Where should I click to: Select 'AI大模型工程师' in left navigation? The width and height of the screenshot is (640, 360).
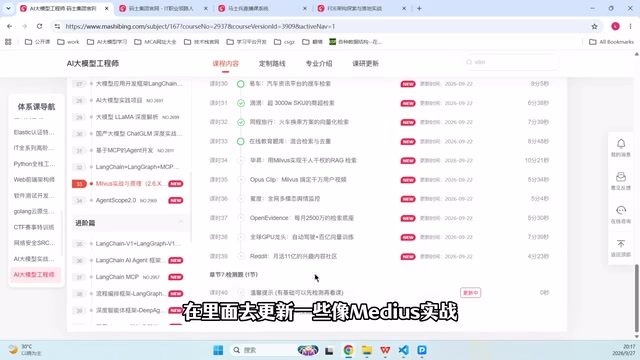coord(34,275)
